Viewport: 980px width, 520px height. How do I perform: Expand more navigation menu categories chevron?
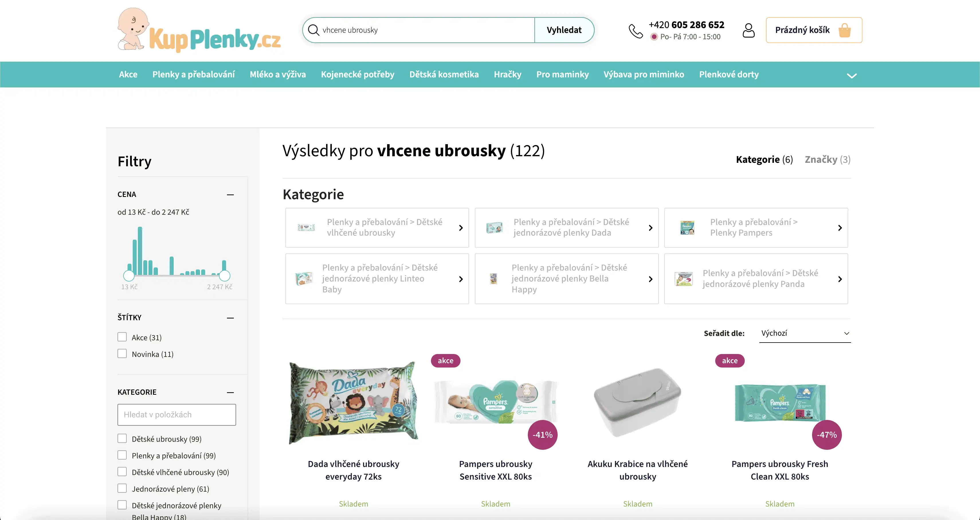[x=852, y=75]
